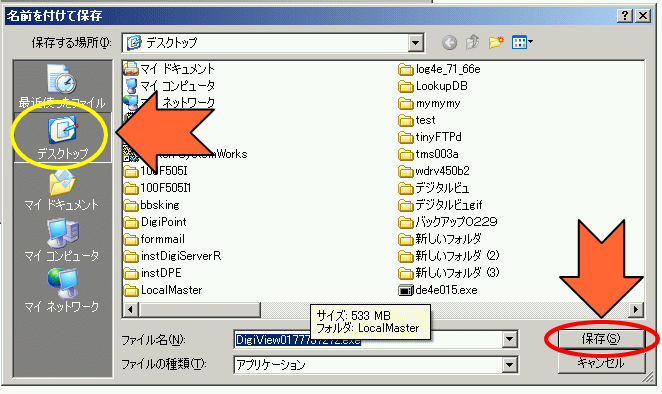This screenshot has height=394, width=662.
Task: Select the de4e015.exe file
Action: [x=438, y=290]
